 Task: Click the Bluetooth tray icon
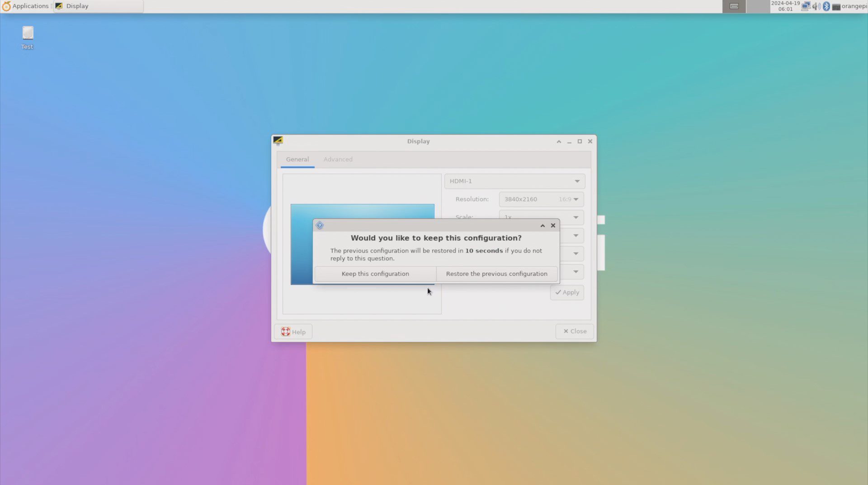click(826, 6)
